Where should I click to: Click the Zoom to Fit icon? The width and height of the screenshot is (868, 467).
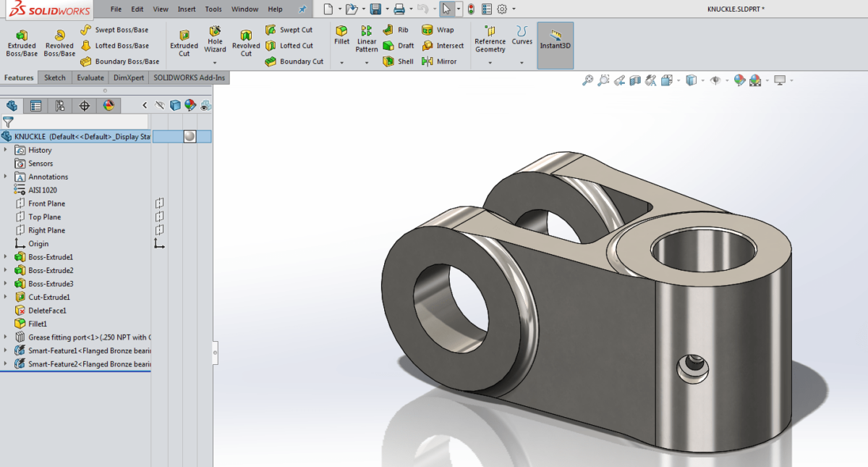(x=588, y=80)
